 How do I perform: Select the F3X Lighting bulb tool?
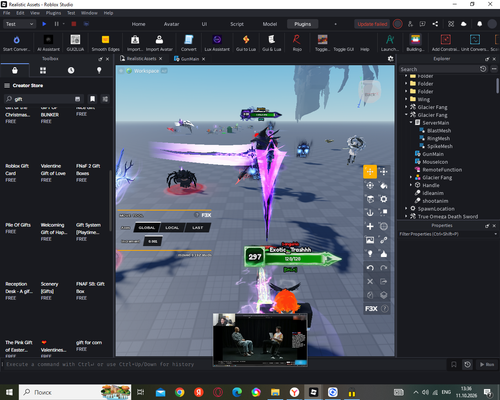pyautogui.click(x=370, y=254)
